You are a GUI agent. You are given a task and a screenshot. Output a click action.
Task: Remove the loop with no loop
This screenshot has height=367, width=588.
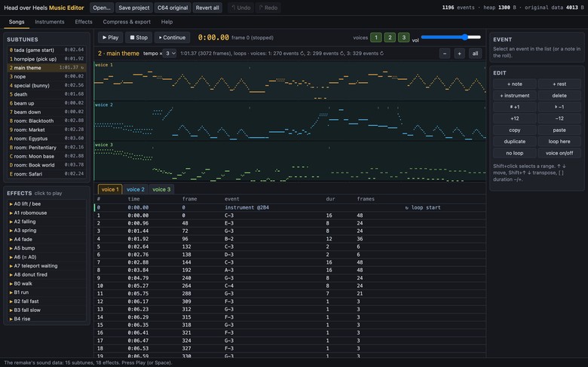point(514,153)
